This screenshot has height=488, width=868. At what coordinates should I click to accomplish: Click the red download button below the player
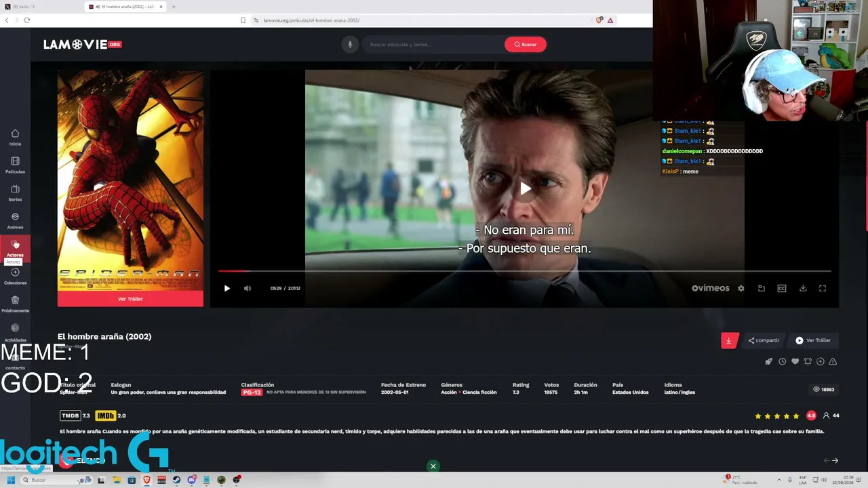pos(729,340)
